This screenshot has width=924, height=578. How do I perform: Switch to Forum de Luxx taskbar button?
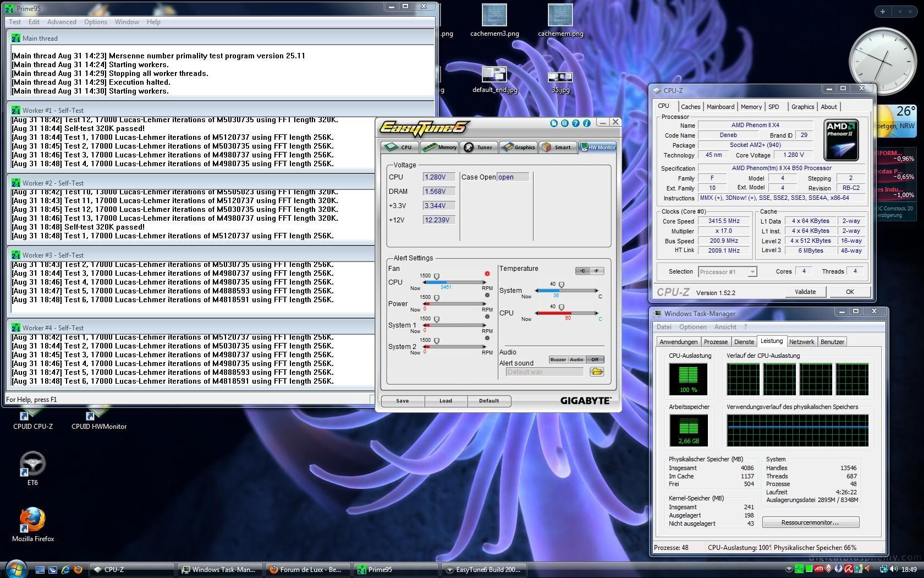pyautogui.click(x=308, y=569)
